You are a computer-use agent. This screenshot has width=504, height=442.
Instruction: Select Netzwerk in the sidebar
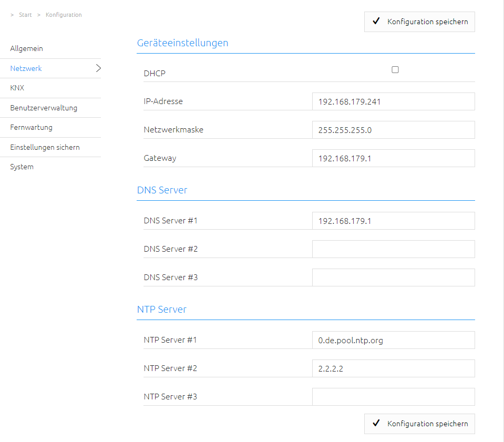[26, 68]
